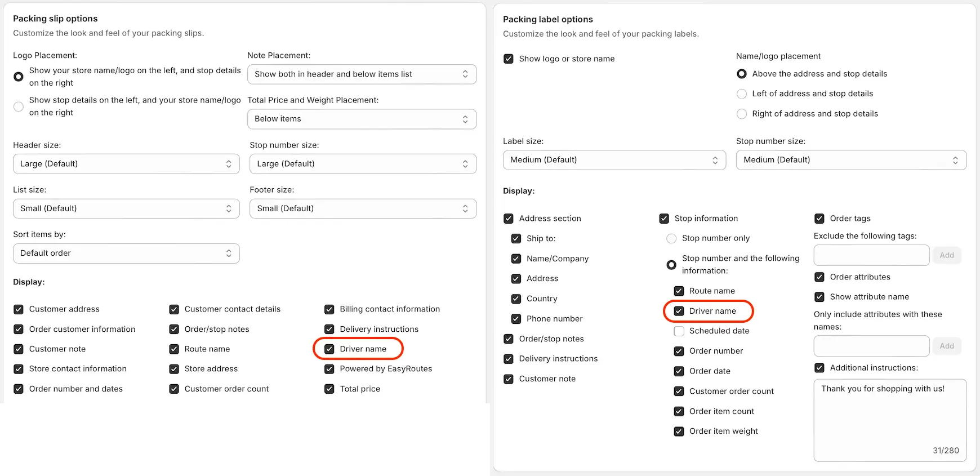The image size is (980, 476).
Task: Open Total Price and Weight Placement dropdown
Action: coord(362,119)
